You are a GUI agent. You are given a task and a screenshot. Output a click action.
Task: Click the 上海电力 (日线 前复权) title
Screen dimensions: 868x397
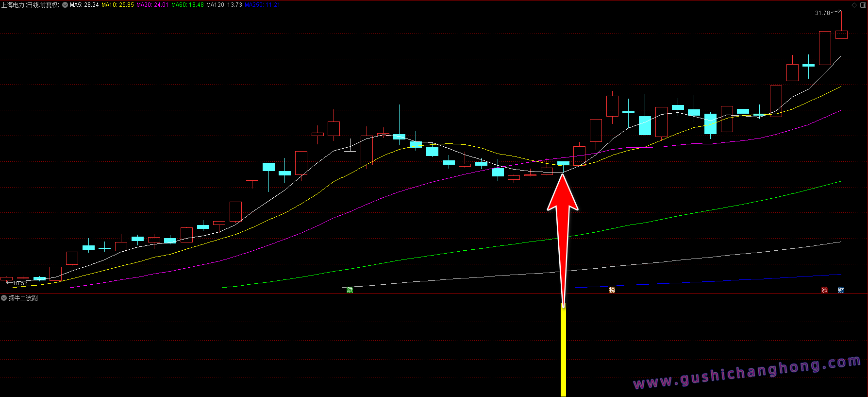[x=30, y=5]
